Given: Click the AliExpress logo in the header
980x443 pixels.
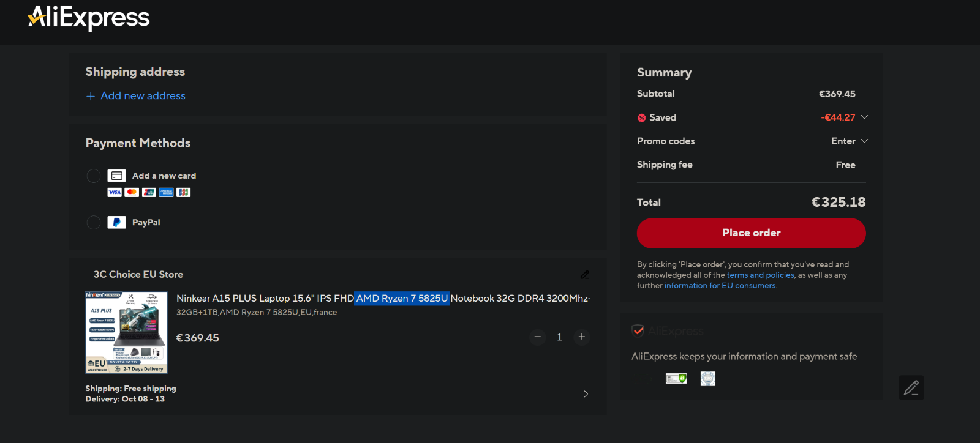Looking at the screenshot, I should (89, 18).
